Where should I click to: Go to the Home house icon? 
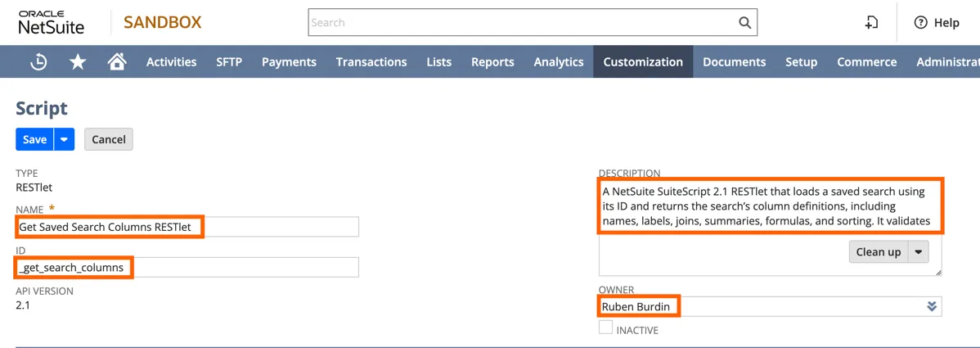pos(116,61)
